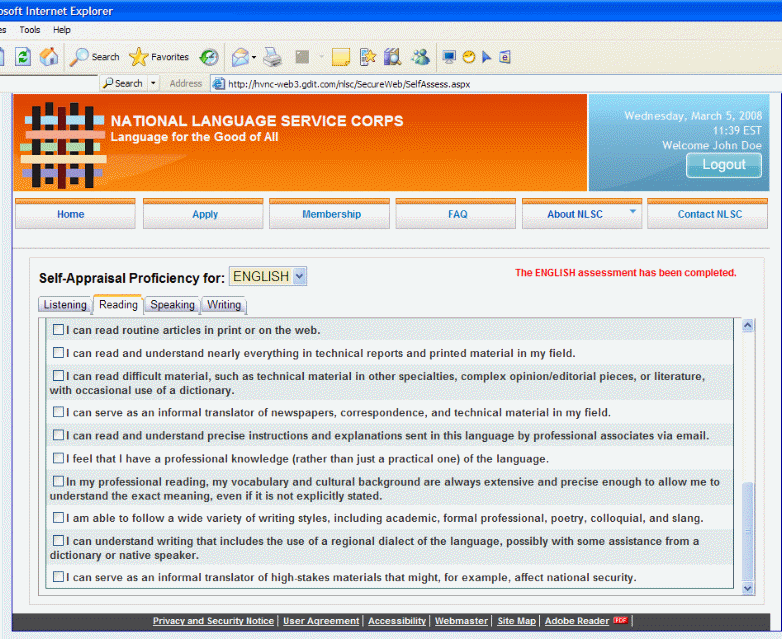Check 'wide variety of writing styles' box
This screenshot has width=782, height=639.
pyautogui.click(x=58, y=518)
